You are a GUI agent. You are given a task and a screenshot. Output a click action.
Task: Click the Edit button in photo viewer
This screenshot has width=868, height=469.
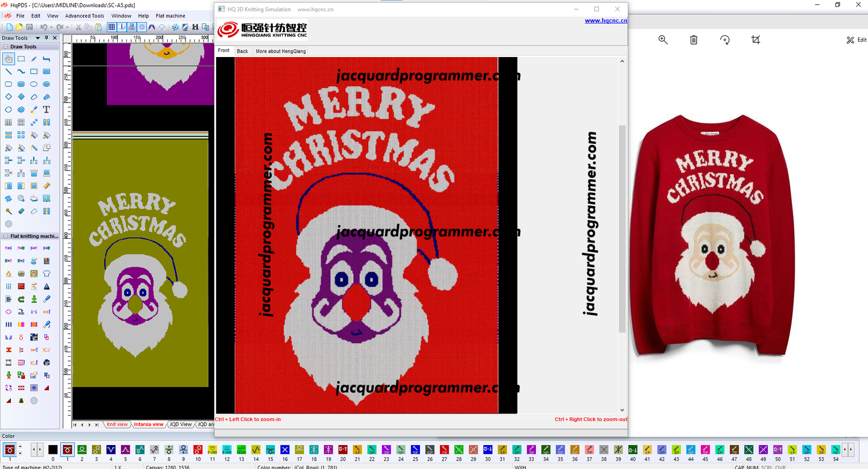click(857, 40)
